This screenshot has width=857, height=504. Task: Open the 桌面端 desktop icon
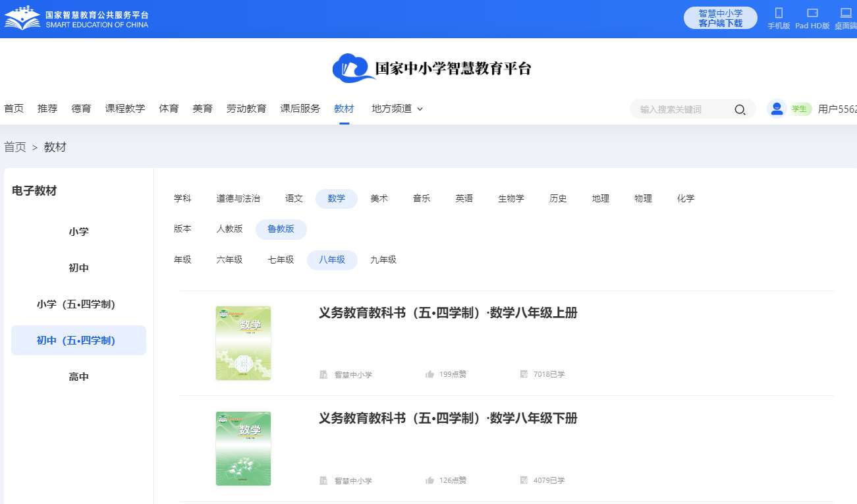846,13
